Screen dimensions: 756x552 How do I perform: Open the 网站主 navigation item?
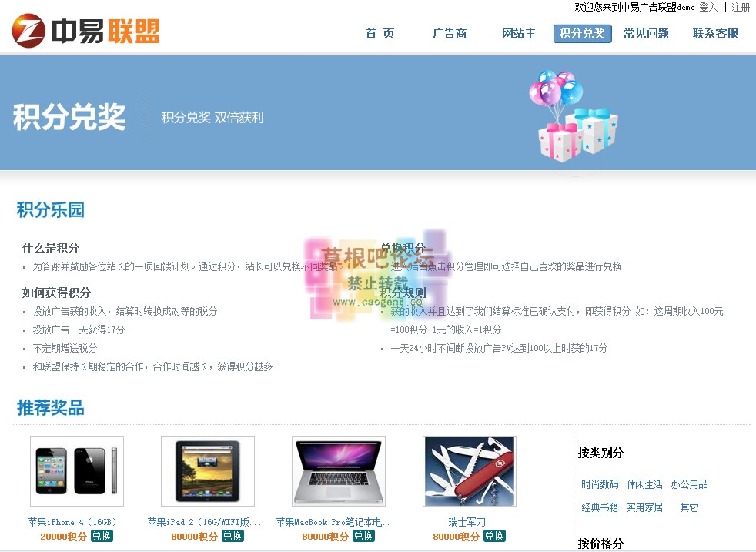[x=518, y=34]
